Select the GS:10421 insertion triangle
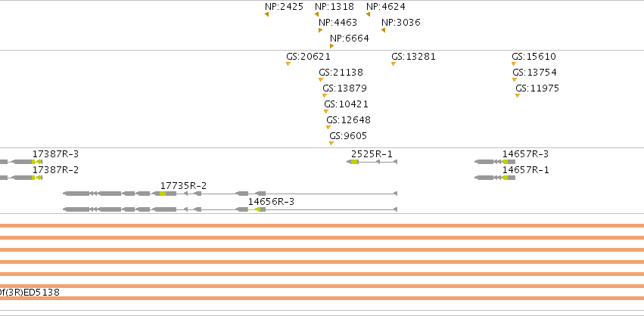 point(326,111)
